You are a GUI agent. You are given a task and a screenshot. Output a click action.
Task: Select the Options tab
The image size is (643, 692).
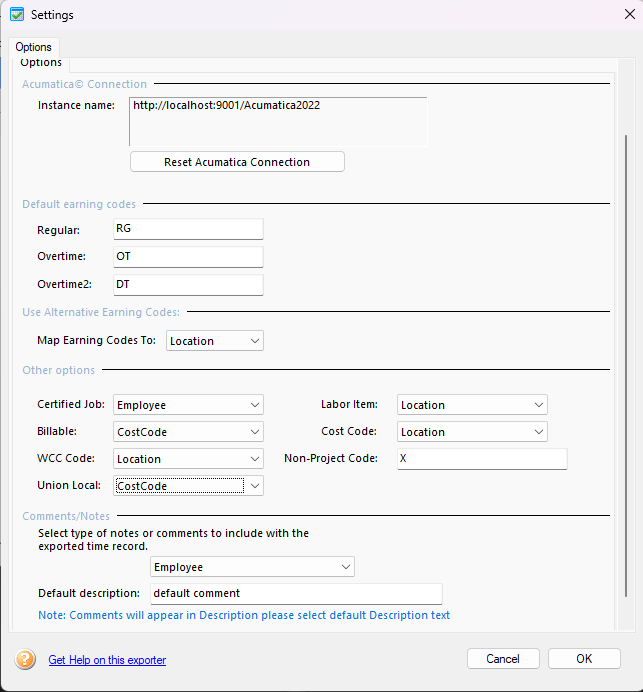coord(34,47)
